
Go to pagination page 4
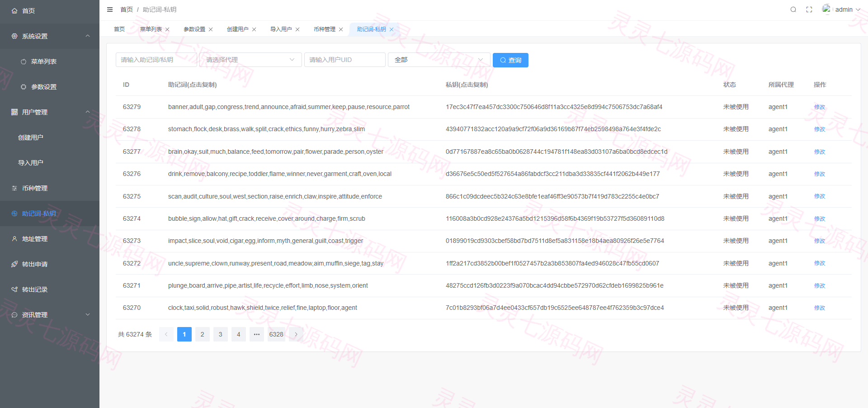click(239, 334)
